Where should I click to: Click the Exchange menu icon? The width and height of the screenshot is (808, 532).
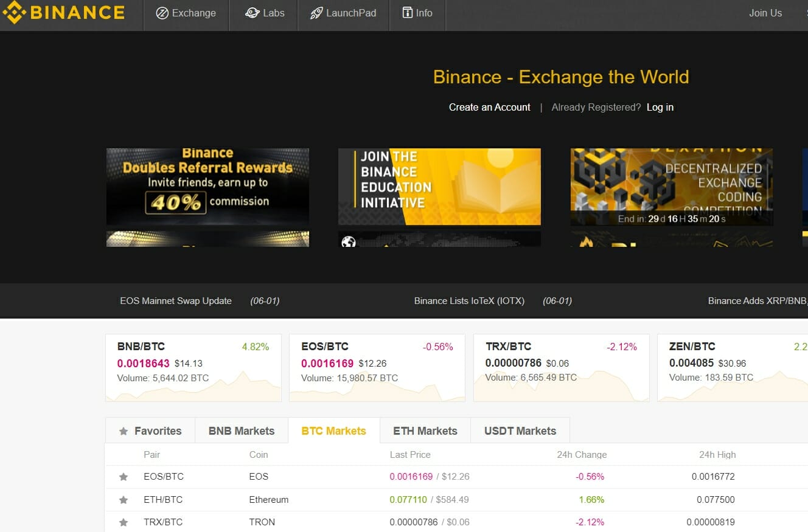point(162,13)
